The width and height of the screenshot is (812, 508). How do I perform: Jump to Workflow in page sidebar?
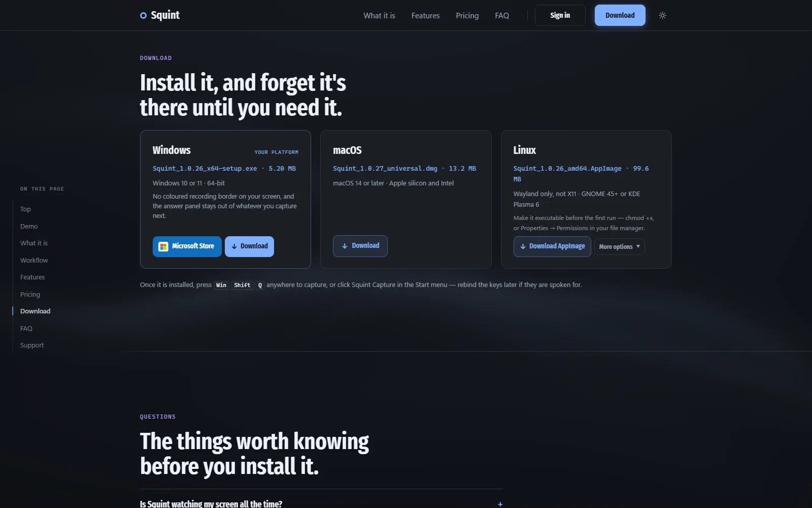tap(34, 261)
